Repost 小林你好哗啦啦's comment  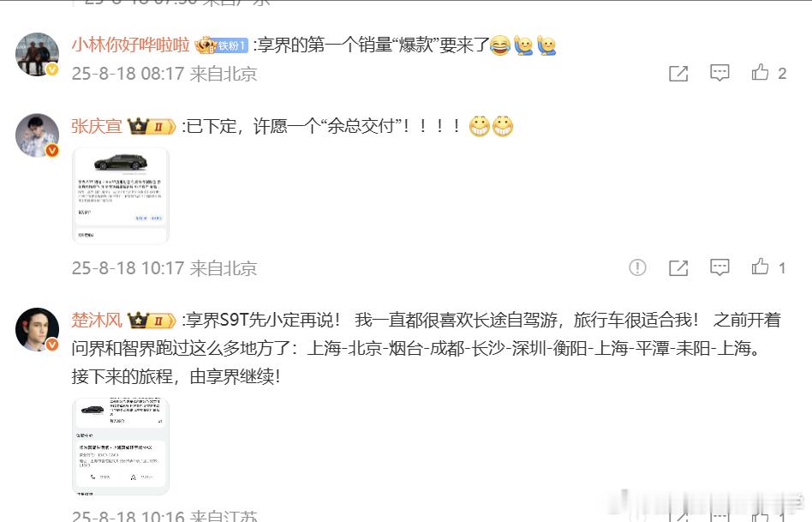678,73
